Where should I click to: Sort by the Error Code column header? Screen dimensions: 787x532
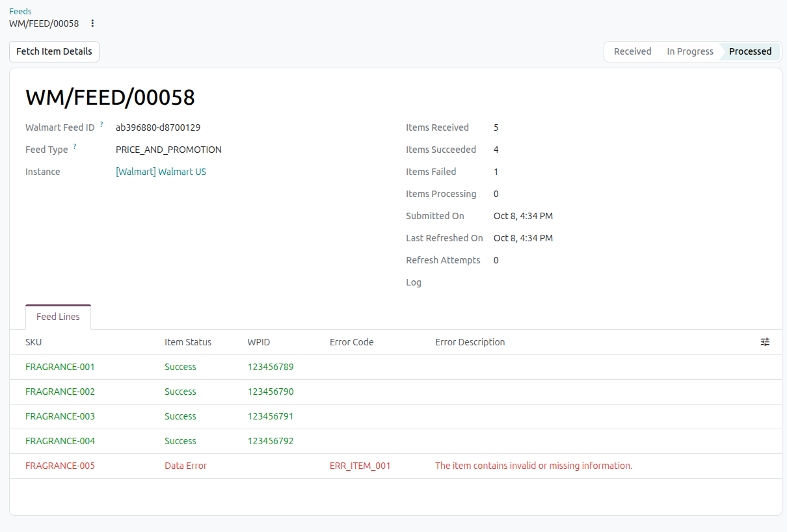pos(352,342)
